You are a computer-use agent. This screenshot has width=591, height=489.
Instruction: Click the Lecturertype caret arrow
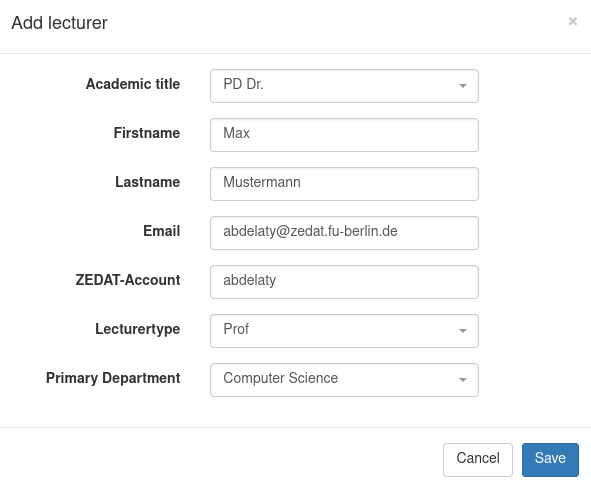click(x=463, y=331)
